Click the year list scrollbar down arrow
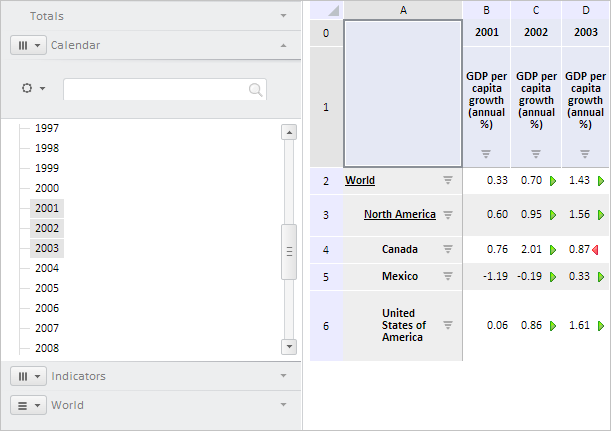Screen dimensions: 611x431 [x=289, y=346]
